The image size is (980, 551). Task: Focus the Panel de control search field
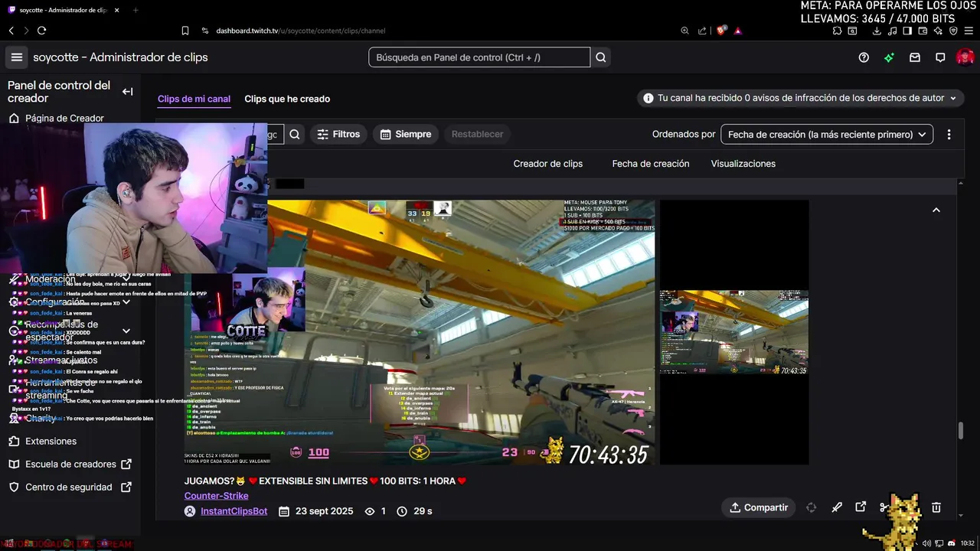479,57
